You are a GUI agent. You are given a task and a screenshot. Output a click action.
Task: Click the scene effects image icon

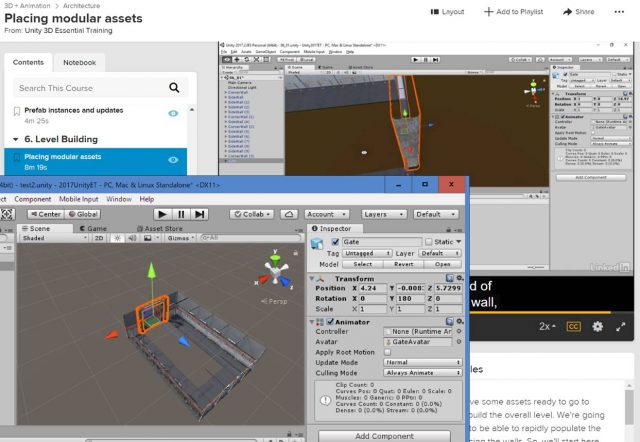pos(148,238)
